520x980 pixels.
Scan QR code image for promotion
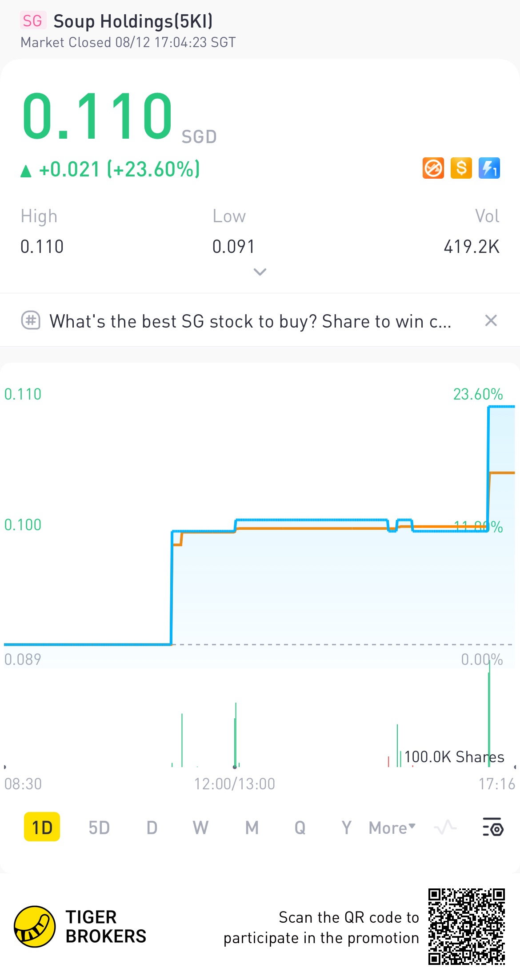click(466, 927)
